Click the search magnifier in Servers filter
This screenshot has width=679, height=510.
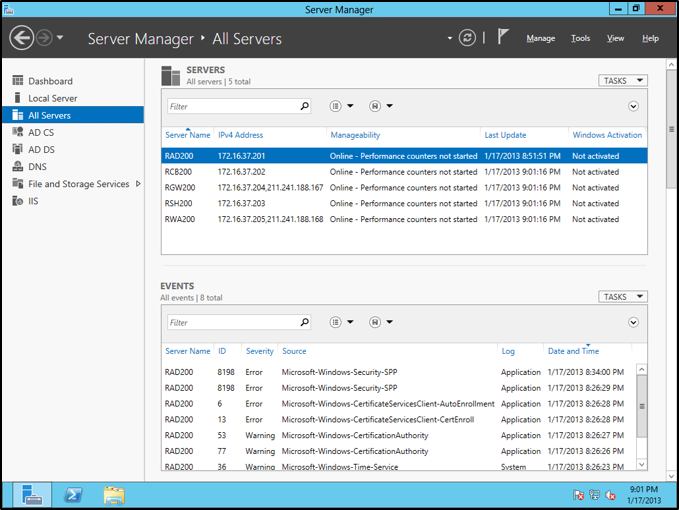pyautogui.click(x=305, y=106)
